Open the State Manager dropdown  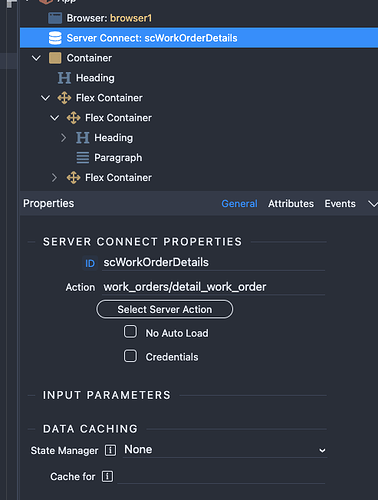tap(225, 450)
